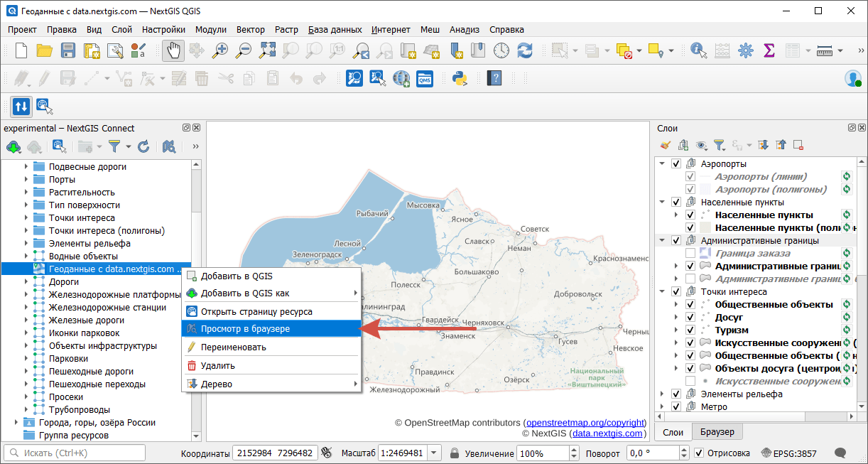Viewport: 868px width, 464px height.
Task: Switch to the Браузер tab
Action: 717,432
